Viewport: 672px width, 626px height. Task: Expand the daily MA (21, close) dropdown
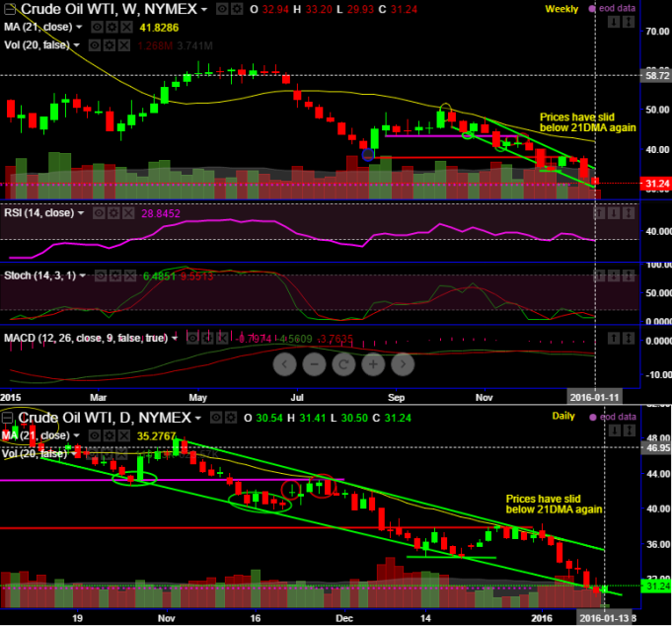point(76,435)
